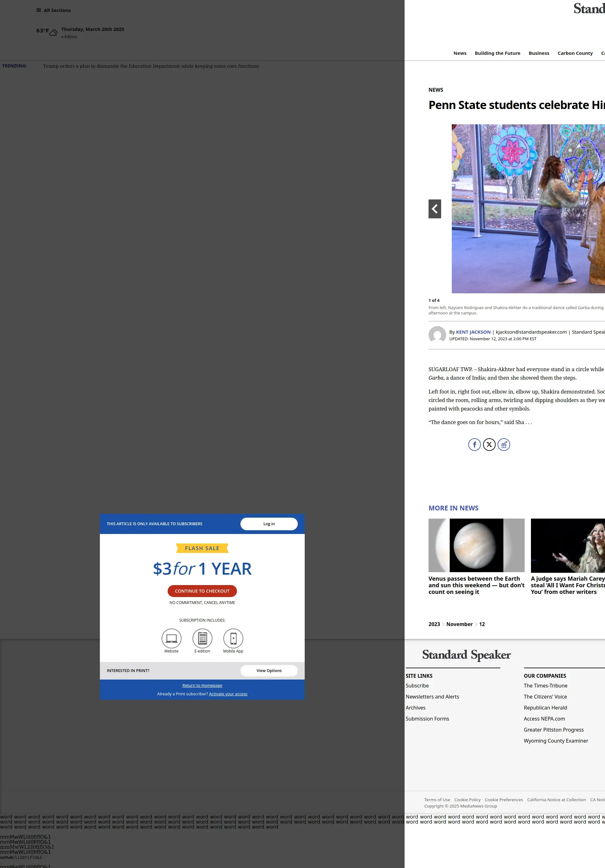Image resolution: width=605 pixels, height=868 pixels.
Task: Click the 2023 breadcrumb
Action: tap(434, 624)
